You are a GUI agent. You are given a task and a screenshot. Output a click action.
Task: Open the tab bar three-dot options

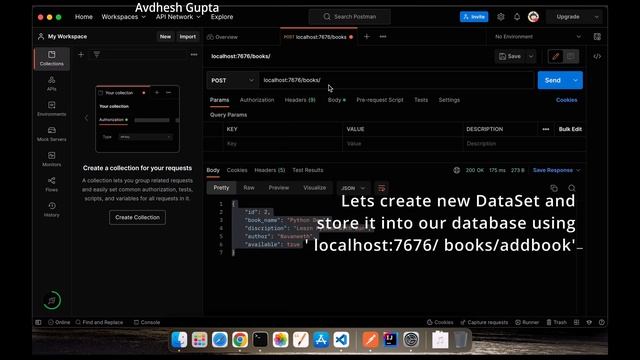click(383, 37)
